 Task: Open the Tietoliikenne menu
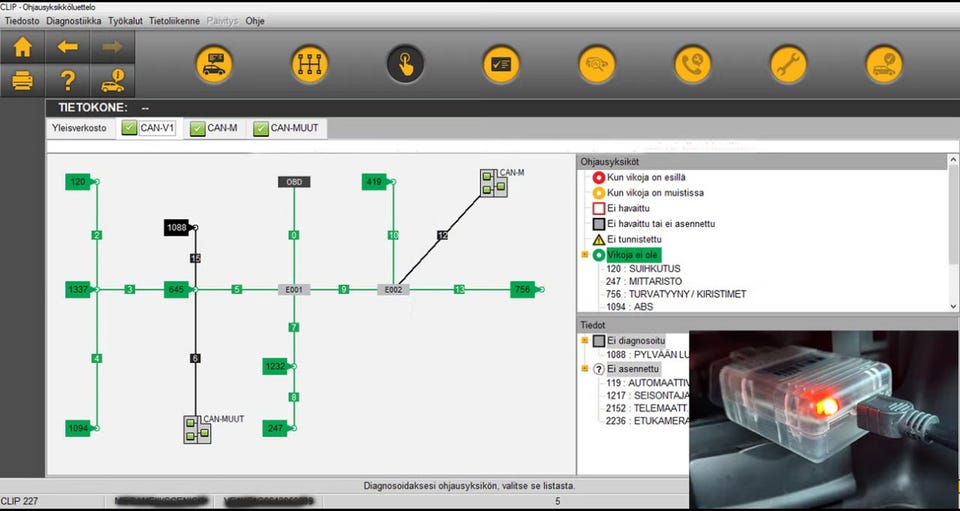[x=174, y=21]
